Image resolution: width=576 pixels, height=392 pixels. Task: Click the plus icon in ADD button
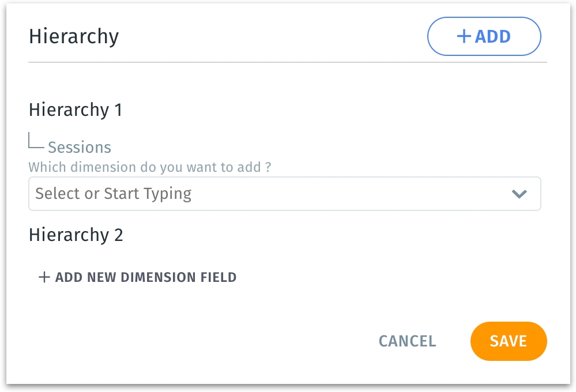click(464, 36)
